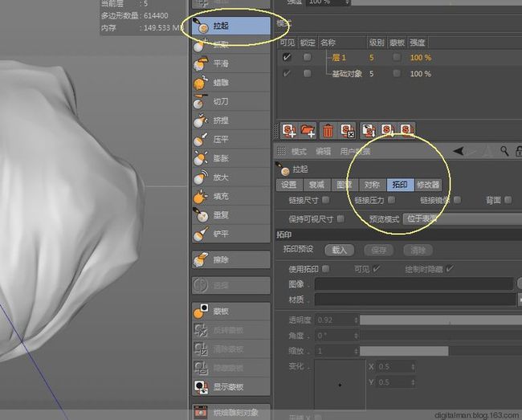522x420 pixels.
Task: Enable the 背面 checkbox
Action: tap(508, 200)
